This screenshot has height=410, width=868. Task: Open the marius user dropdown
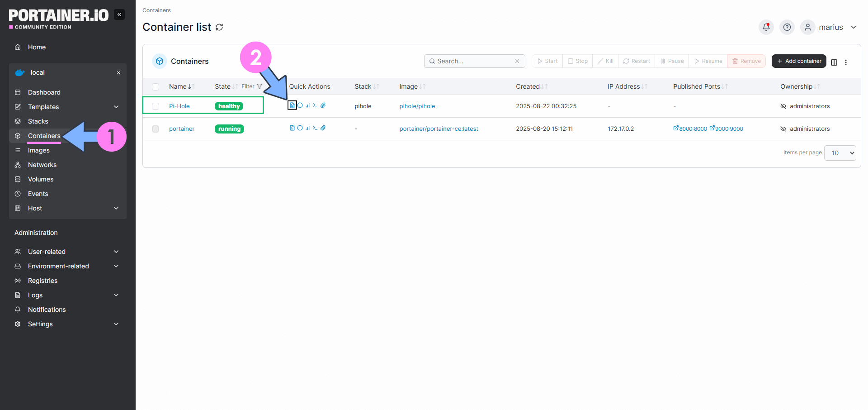(854, 27)
